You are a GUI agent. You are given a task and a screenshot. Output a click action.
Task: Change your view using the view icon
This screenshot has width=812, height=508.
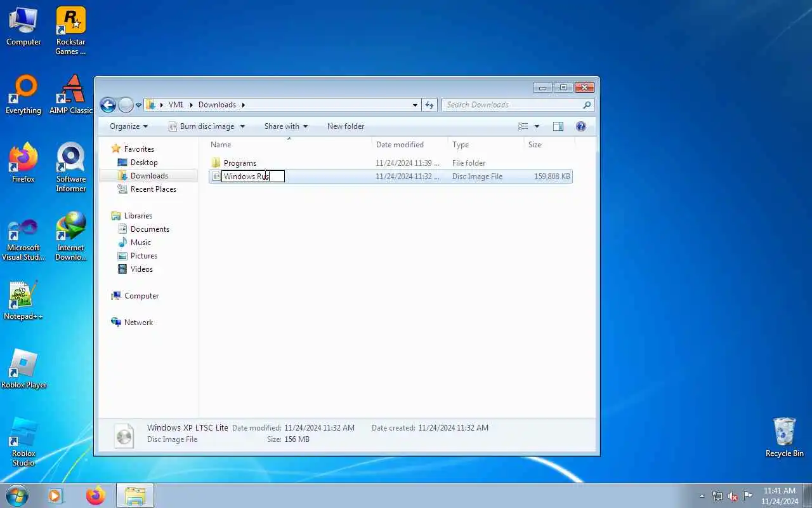coord(523,126)
